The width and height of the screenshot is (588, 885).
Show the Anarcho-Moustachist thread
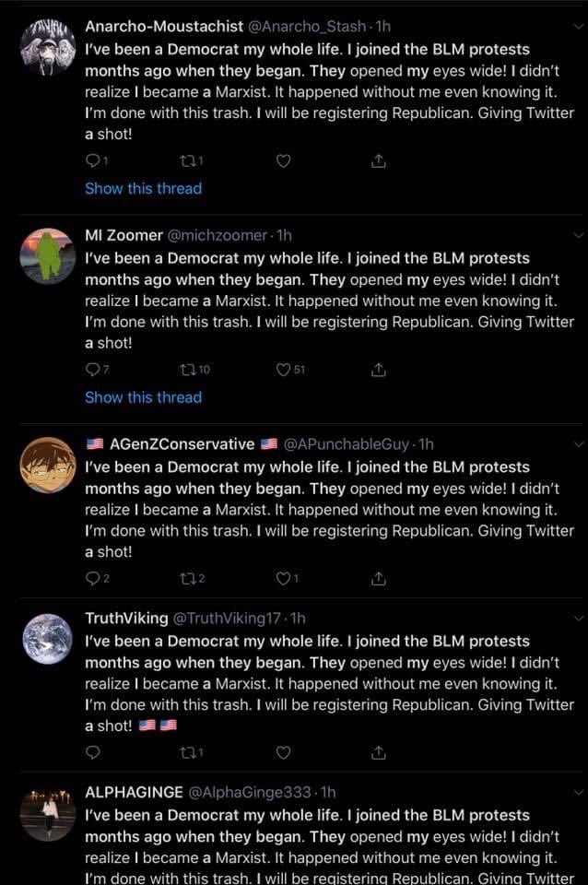click(x=144, y=188)
